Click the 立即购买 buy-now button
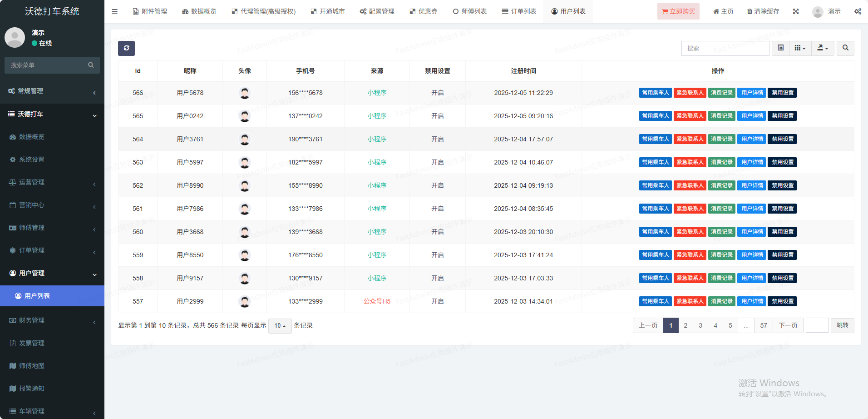 (x=678, y=11)
